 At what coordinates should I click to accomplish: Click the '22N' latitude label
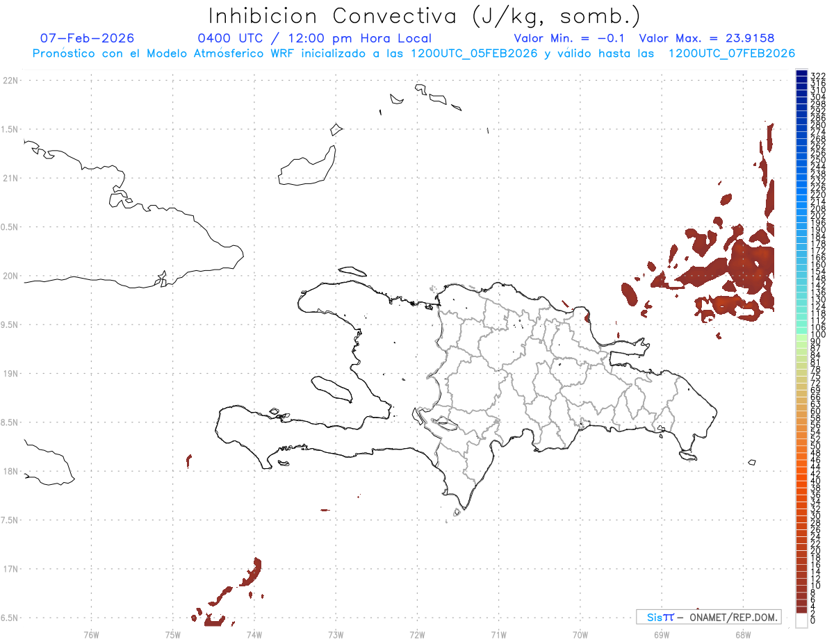10,81
